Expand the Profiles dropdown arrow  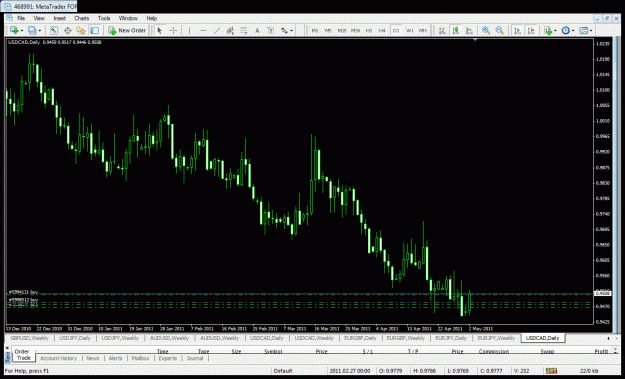(x=39, y=30)
